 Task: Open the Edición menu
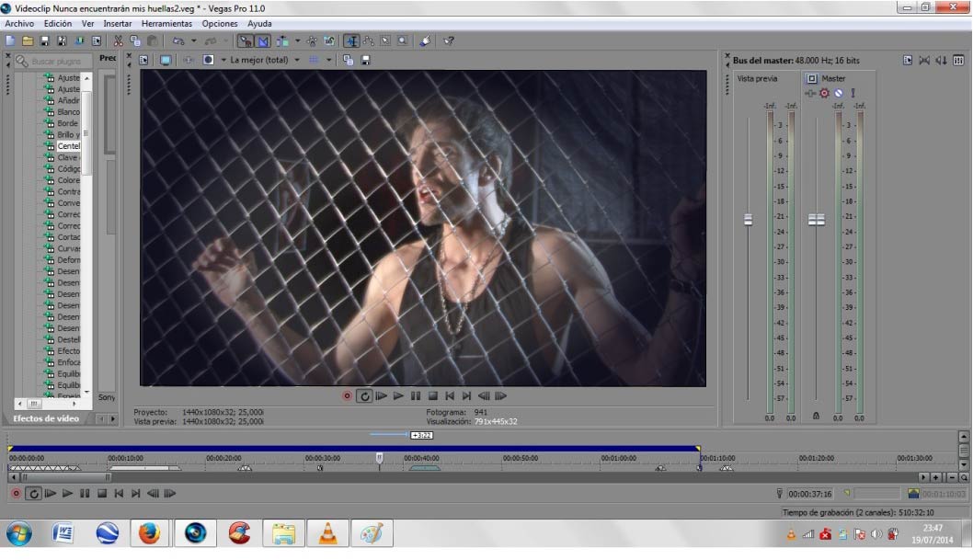58,24
